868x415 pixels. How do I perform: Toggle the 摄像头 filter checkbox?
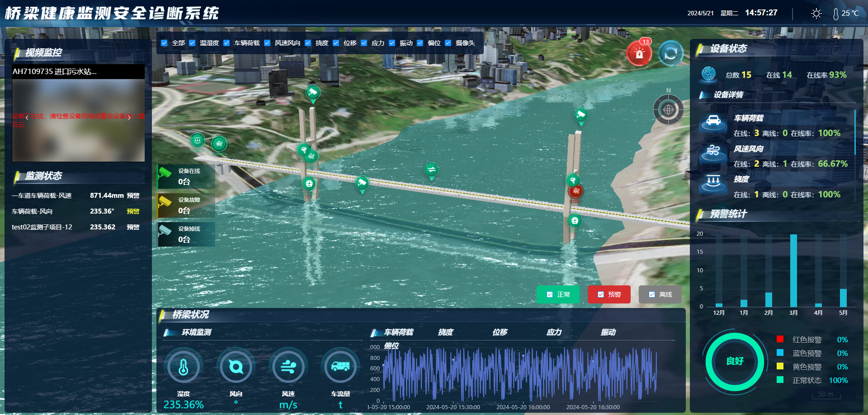pyautogui.click(x=448, y=43)
